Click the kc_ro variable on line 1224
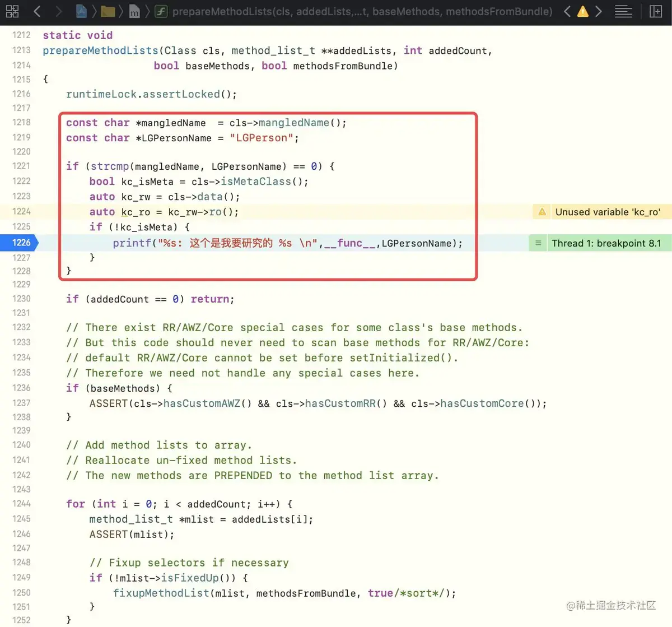Viewport: 672px width, 627px height. [x=134, y=212]
